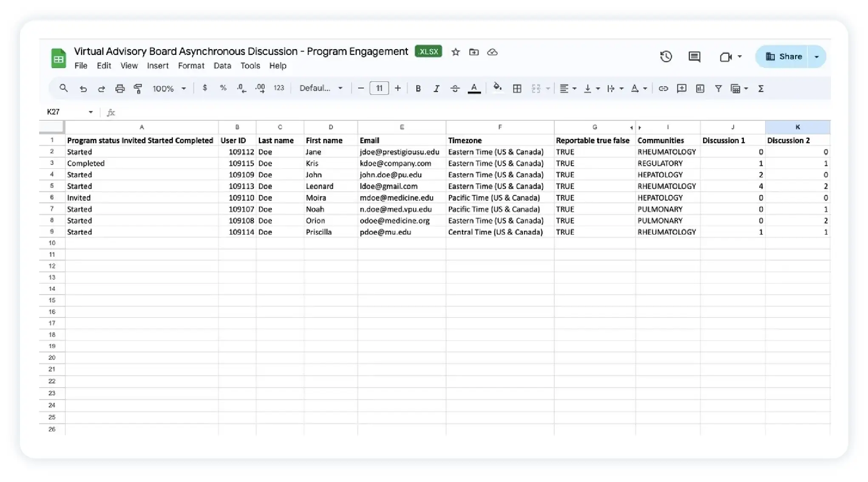Viewport: 868px width, 482px height.
Task: Open the fill color paint bucket
Action: coord(497,88)
